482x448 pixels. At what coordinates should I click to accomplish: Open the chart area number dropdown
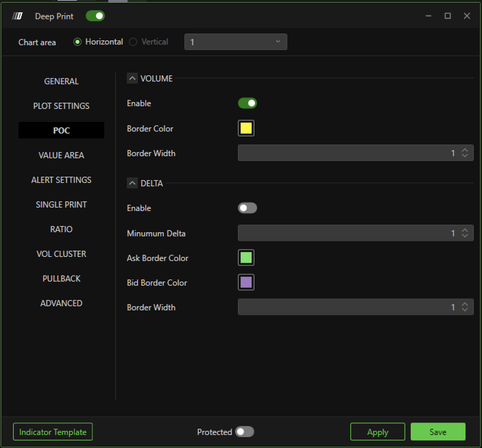(236, 42)
